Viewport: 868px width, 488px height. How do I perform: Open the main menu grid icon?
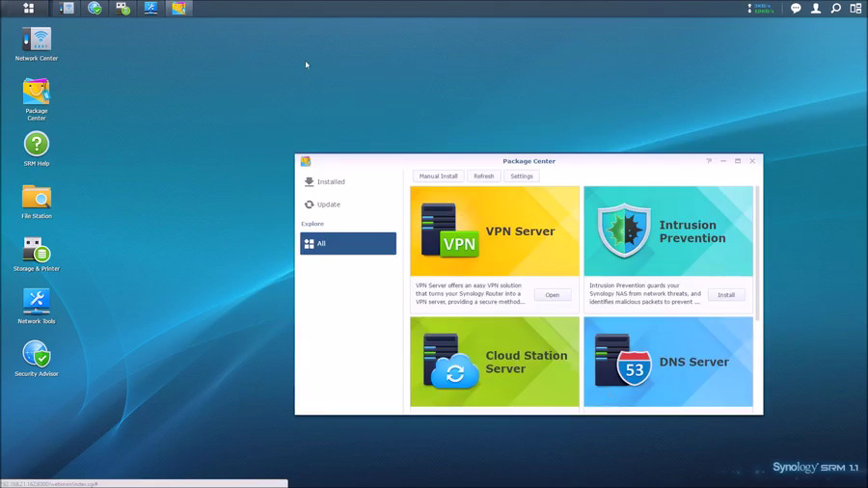(29, 9)
